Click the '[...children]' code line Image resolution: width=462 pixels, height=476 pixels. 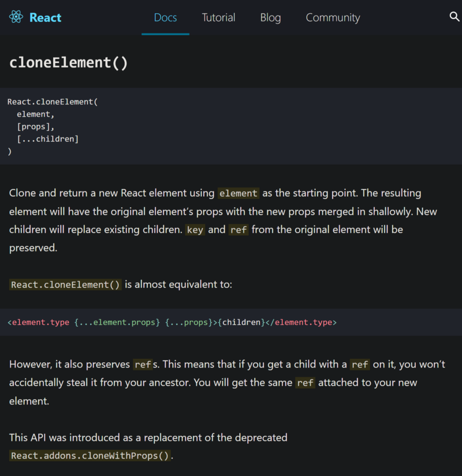click(x=48, y=139)
